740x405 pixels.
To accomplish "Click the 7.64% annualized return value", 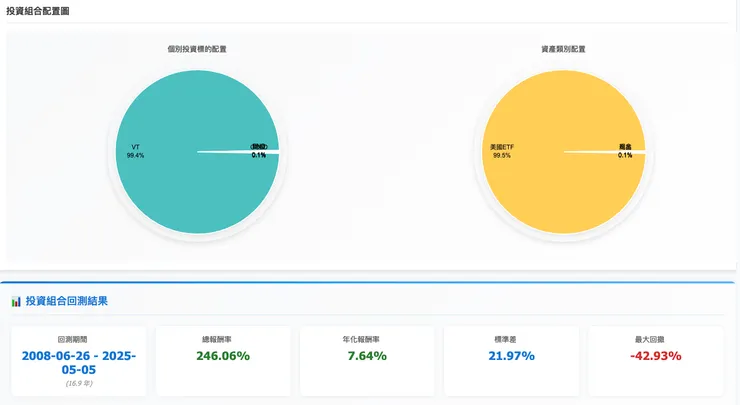I will click(x=367, y=356).
